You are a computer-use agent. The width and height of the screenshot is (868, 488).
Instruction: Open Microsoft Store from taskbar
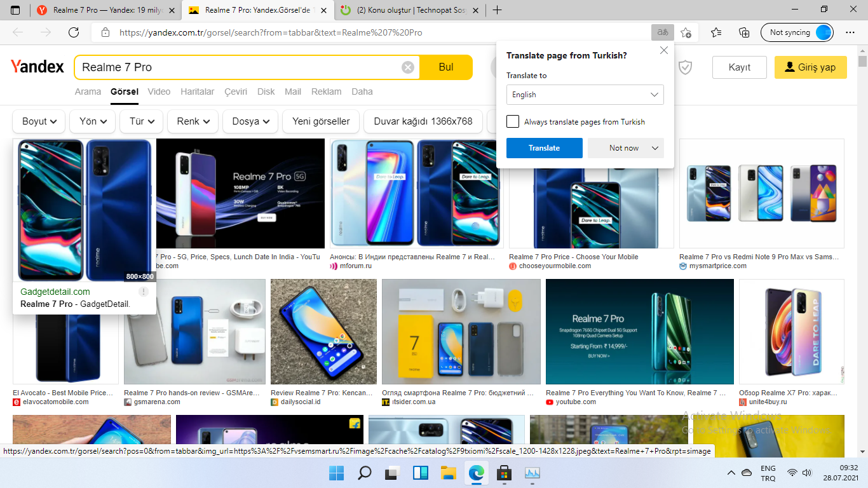pyautogui.click(x=505, y=473)
